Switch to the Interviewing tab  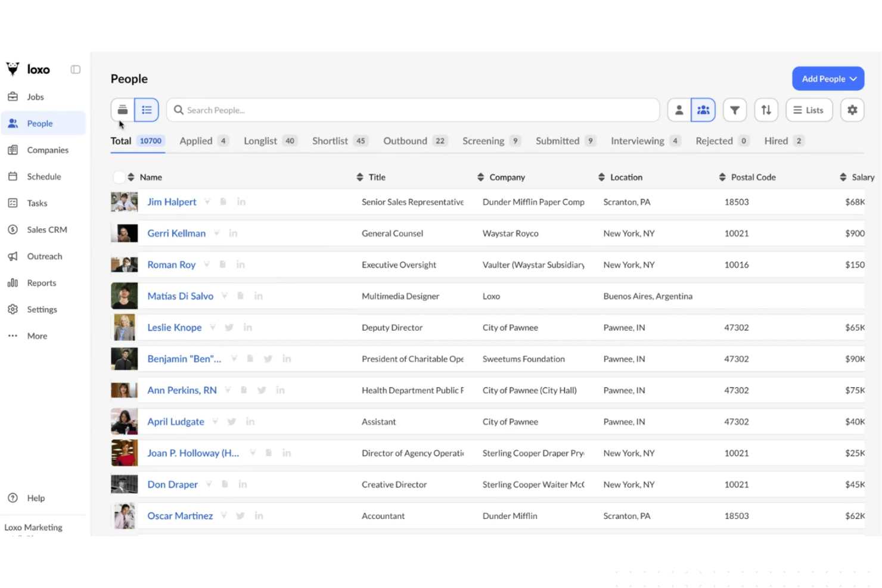coord(645,141)
